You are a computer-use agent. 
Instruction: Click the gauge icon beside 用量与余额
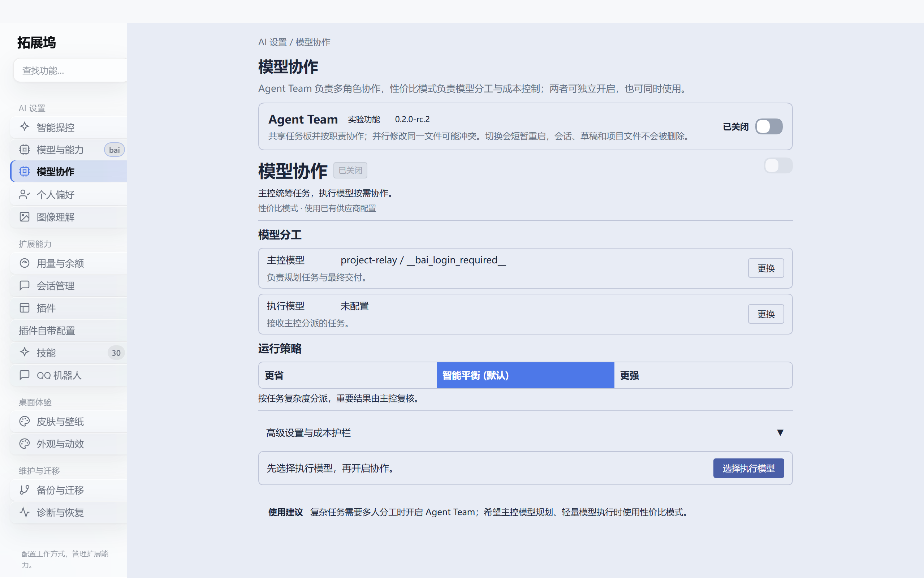coord(25,263)
